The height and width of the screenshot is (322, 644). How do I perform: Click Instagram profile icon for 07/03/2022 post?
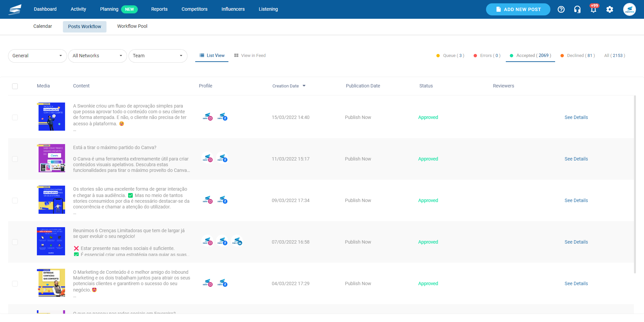tap(208, 241)
